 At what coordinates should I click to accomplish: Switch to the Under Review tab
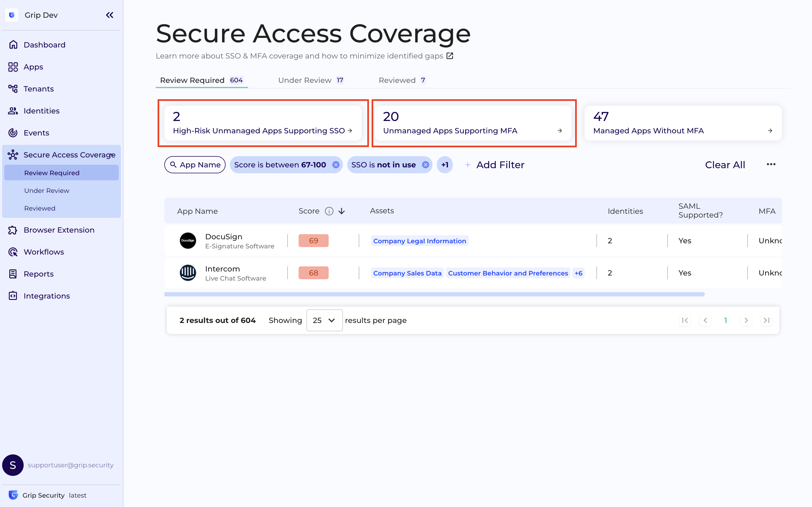coord(304,80)
